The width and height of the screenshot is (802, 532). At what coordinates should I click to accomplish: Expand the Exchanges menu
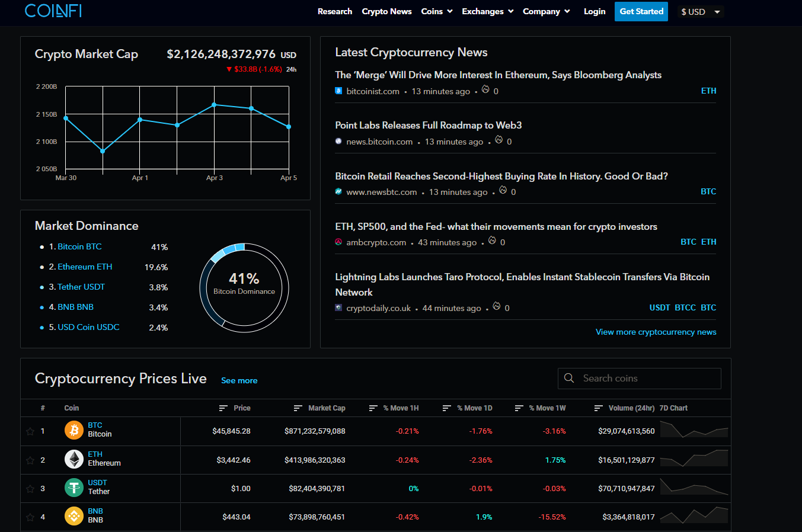pos(488,11)
